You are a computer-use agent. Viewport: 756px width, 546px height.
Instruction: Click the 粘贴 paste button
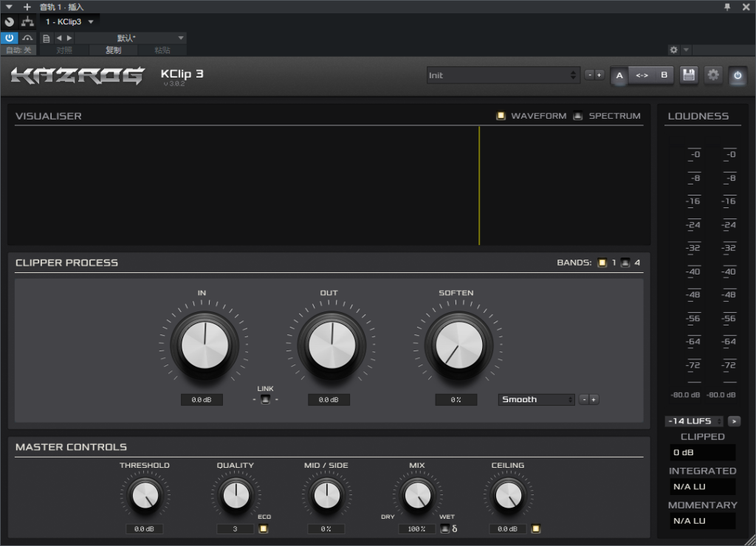[x=162, y=50]
